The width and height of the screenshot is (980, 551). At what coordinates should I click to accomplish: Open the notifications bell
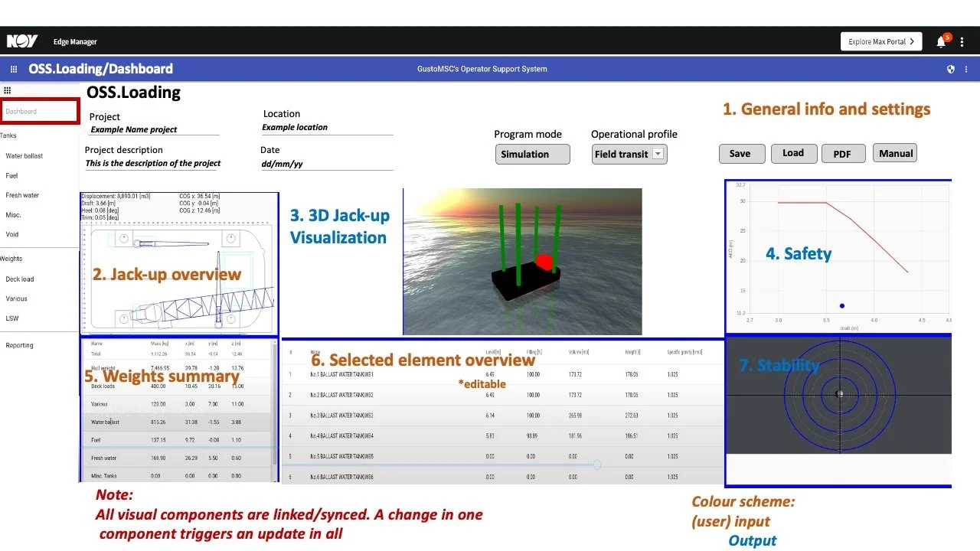coord(941,42)
